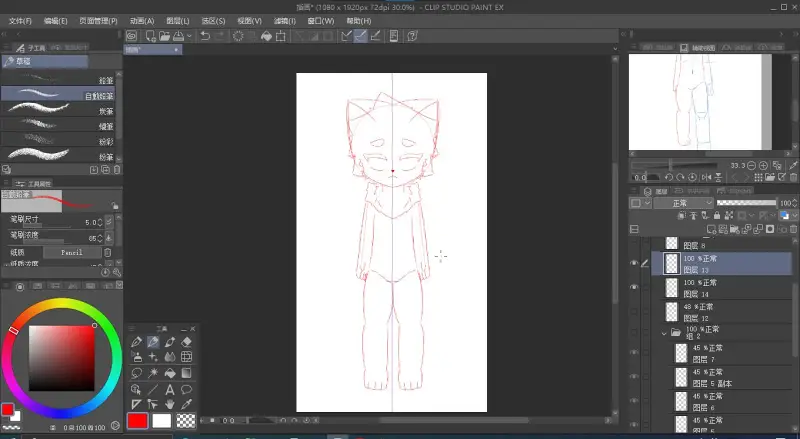This screenshot has height=439, width=800.
Task: Open 图层(L) menu
Action: [x=178, y=21]
